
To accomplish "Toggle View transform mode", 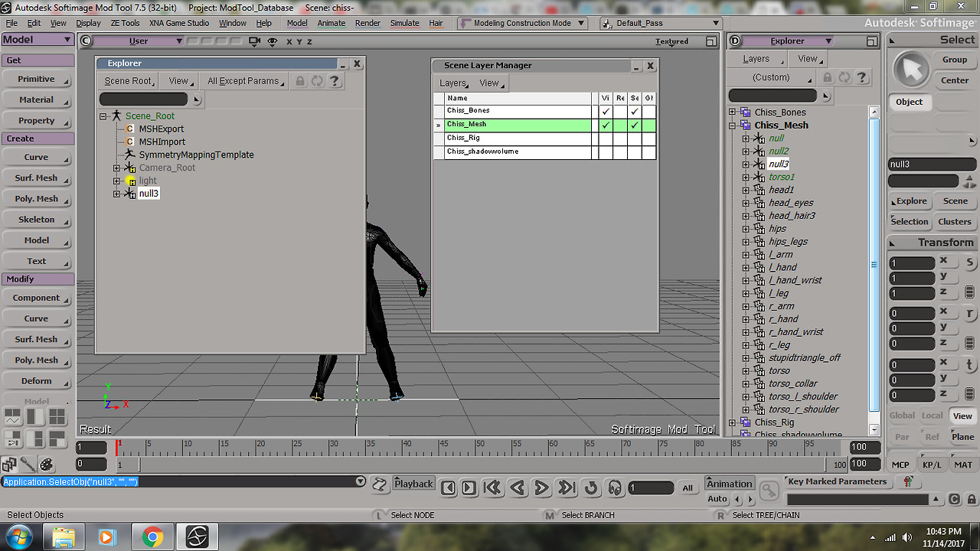I will [962, 416].
